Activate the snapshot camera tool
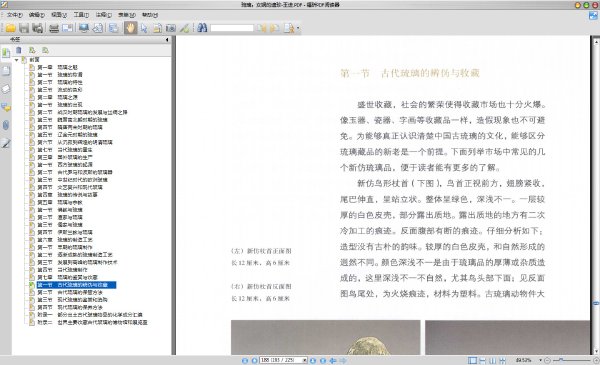 point(171,28)
